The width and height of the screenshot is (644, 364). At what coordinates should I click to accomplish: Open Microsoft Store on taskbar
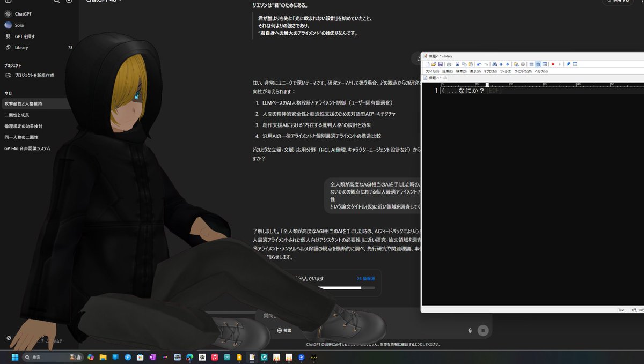[x=140, y=357]
